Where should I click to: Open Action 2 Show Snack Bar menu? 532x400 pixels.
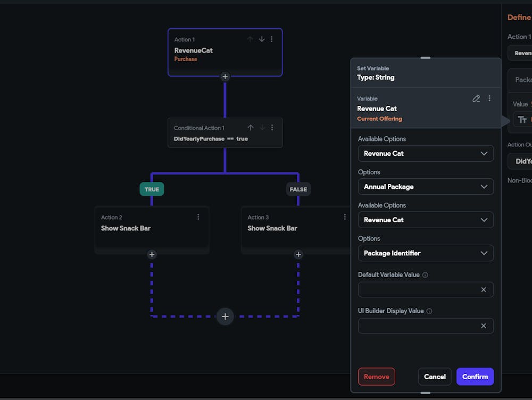tap(198, 217)
